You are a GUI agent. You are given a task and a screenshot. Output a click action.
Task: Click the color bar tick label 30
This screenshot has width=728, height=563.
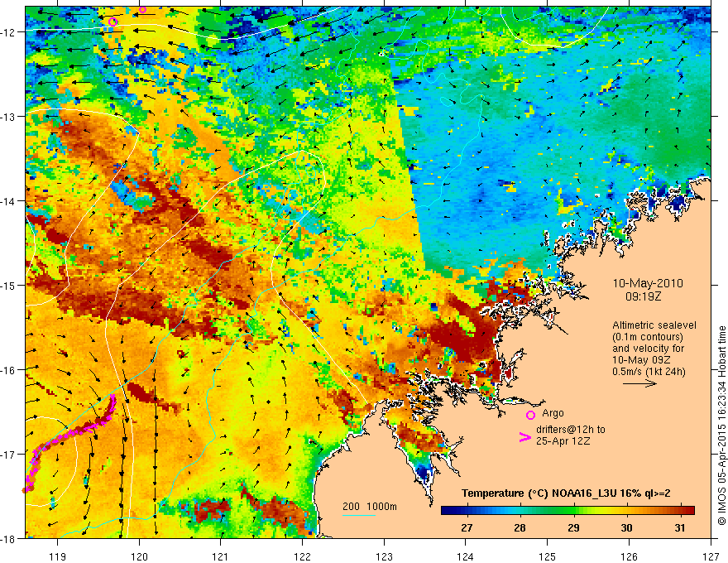point(627,527)
